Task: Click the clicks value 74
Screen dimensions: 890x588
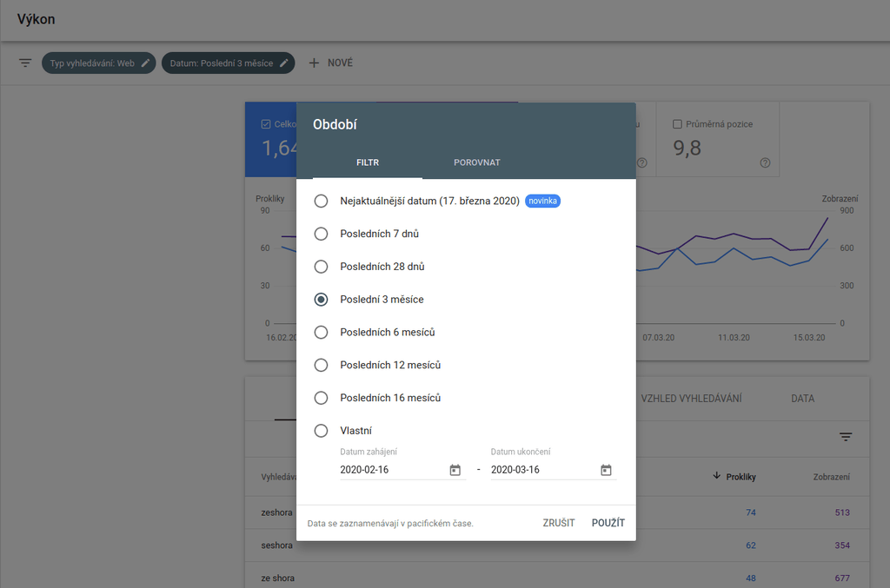Action: click(x=750, y=512)
